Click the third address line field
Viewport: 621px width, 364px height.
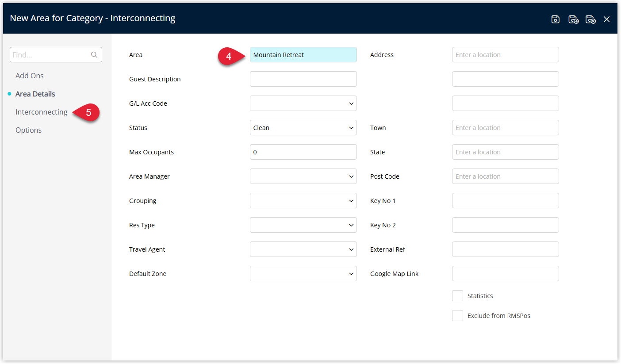[506, 103]
